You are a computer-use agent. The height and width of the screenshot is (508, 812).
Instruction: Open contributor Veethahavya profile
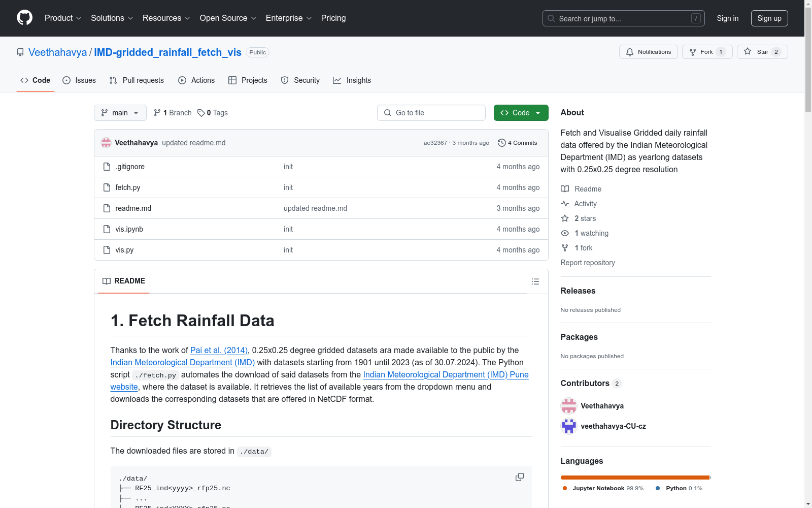click(602, 406)
